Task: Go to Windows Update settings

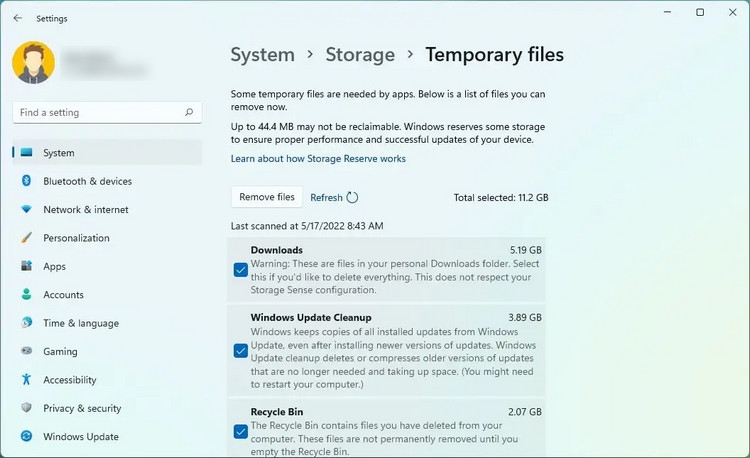Action: click(81, 436)
